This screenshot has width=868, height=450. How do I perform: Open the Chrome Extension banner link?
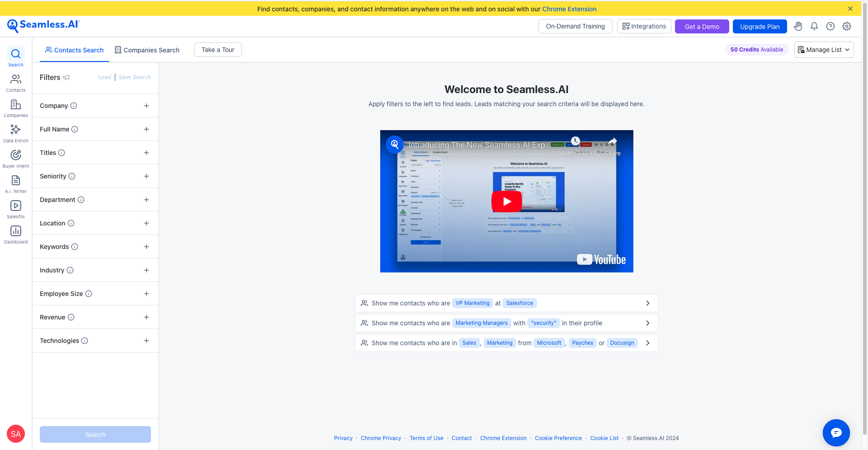[x=569, y=9]
